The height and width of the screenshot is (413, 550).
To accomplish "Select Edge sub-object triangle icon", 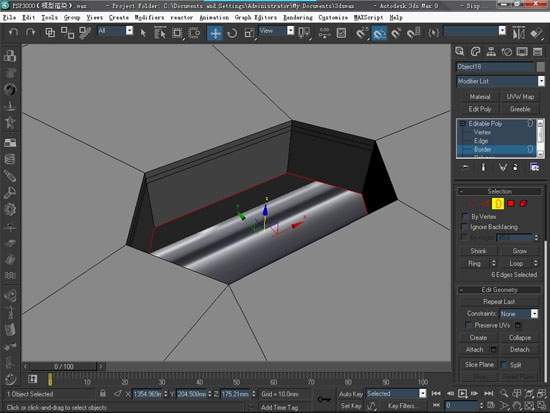I will 485,204.
